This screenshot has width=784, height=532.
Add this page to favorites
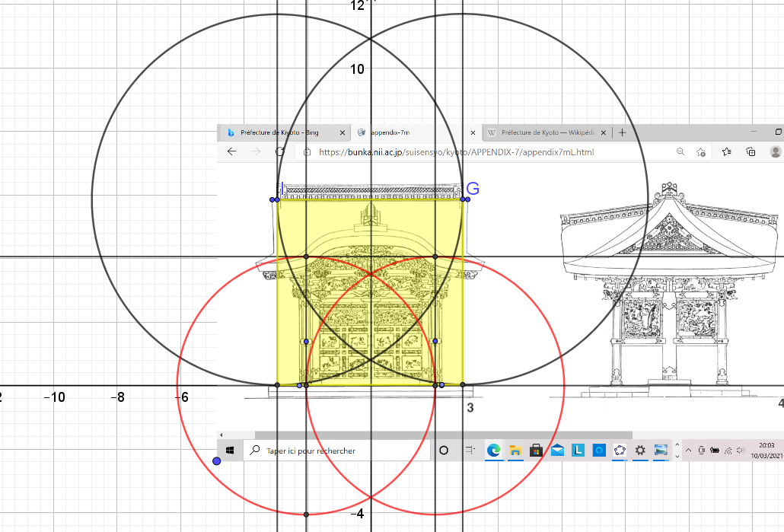701,151
